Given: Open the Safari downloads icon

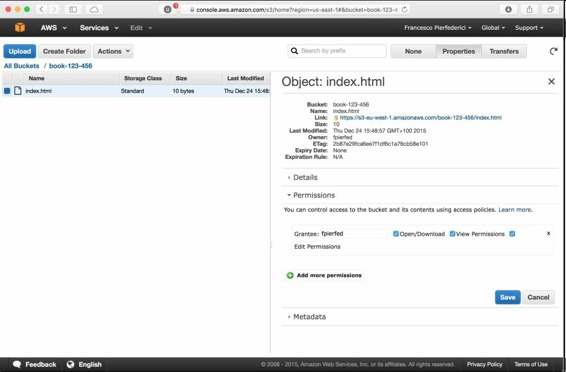Looking at the screenshot, I should pos(508,9).
